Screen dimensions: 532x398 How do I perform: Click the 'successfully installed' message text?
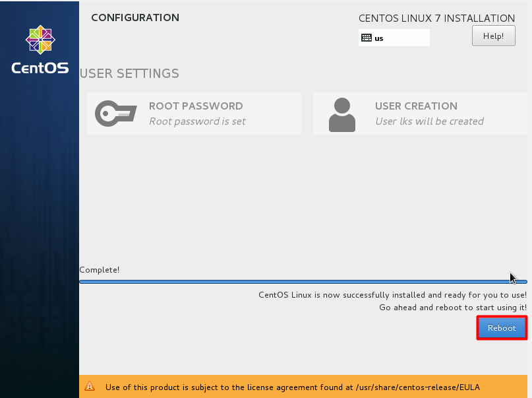[x=392, y=295]
